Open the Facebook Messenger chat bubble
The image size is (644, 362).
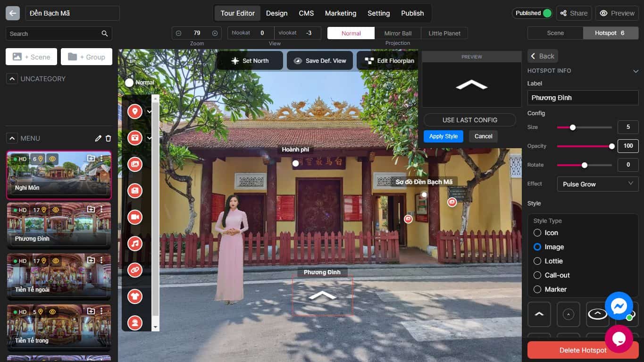[x=619, y=306]
